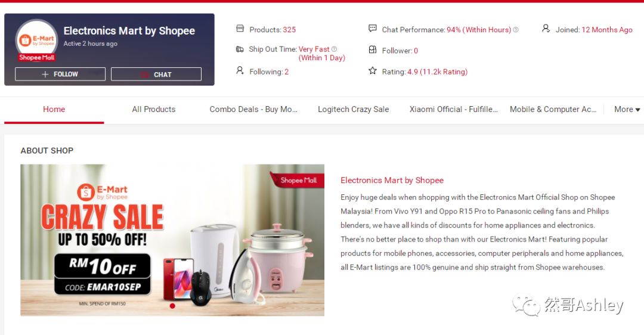Click the Chat Performance speech bubble icon
The image size is (644, 335).
tap(373, 29)
